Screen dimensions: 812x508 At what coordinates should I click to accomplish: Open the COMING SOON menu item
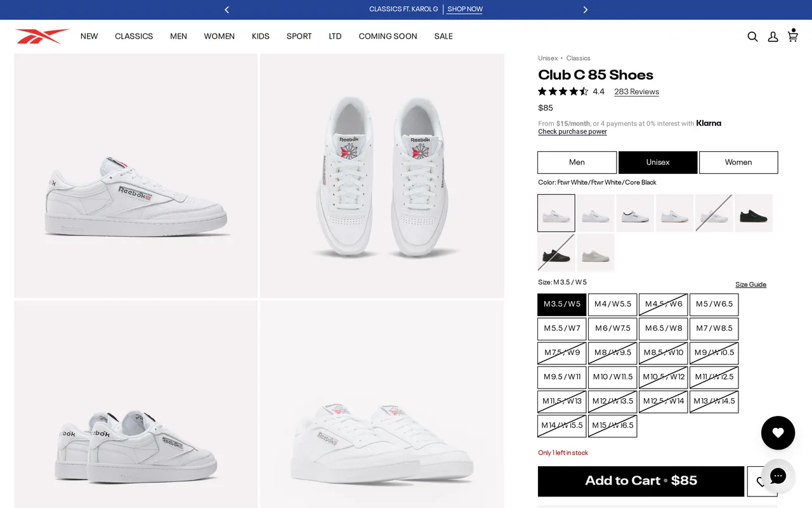coord(388,36)
